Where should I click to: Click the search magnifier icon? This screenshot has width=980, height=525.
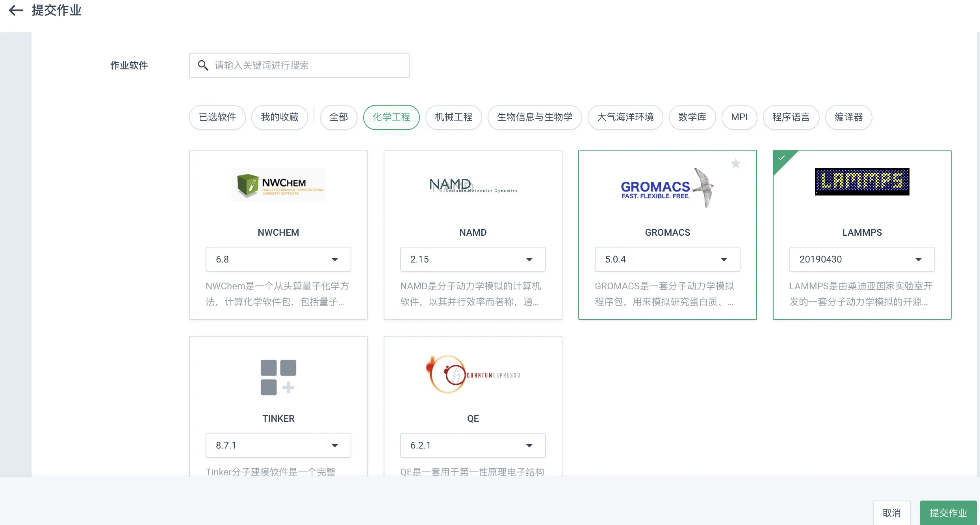coord(203,65)
